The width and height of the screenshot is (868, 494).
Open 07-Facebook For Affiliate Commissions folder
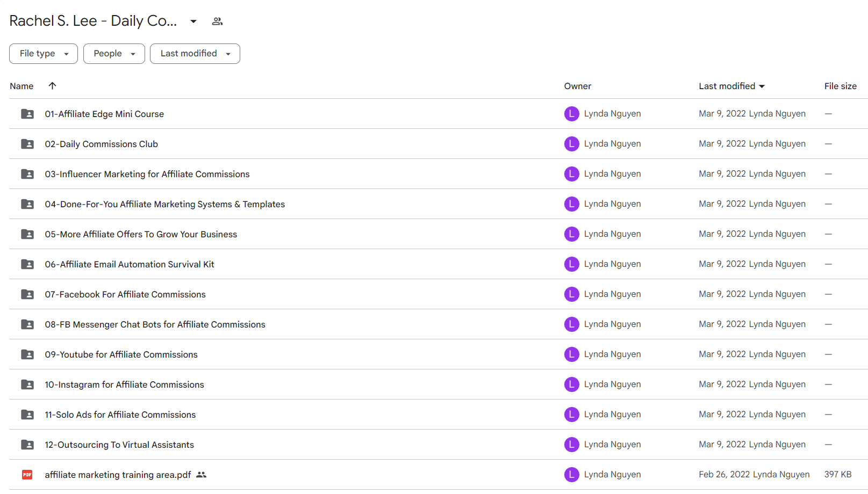pyautogui.click(x=125, y=294)
